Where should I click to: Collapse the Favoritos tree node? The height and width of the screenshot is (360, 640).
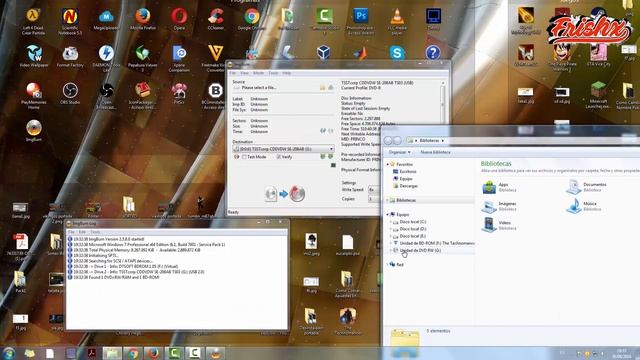point(388,164)
